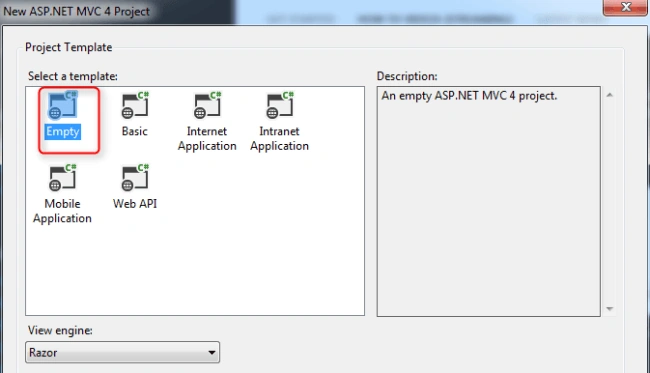The width and height of the screenshot is (650, 373).
Task: Click the "Mobile Application" label text
Action: pyautogui.click(x=62, y=211)
